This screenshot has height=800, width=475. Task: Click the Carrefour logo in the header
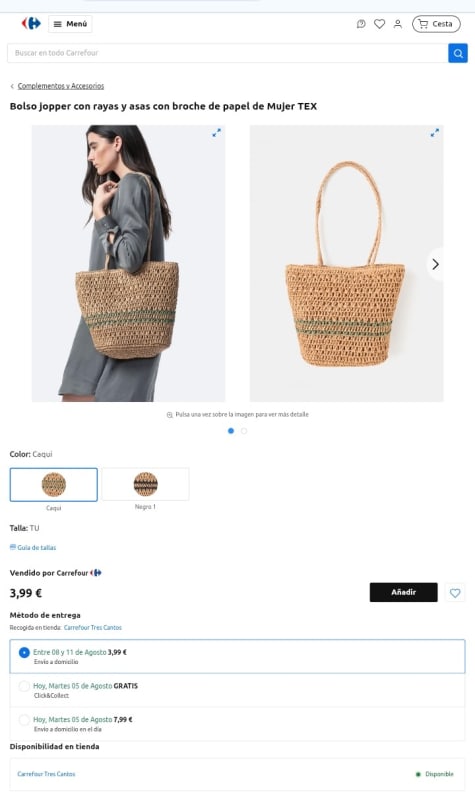click(x=31, y=23)
